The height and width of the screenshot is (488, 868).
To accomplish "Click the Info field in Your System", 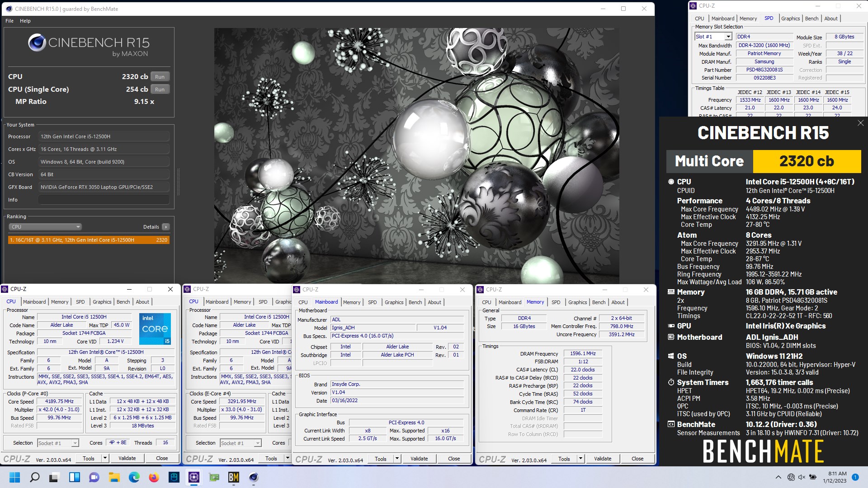I will 104,200.
